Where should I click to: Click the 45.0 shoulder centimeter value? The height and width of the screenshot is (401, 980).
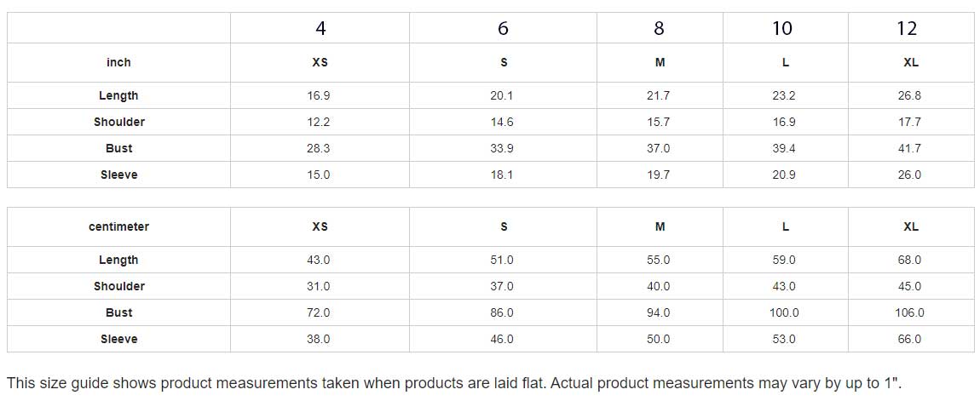click(911, 287)
